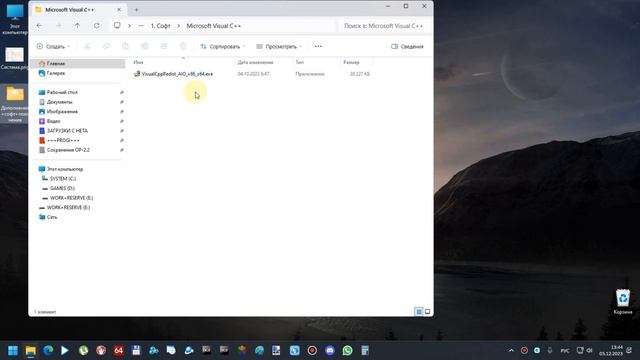This screenshot has width=640, height=360.
Task: Close the Microsoft Visual C++ tab
Action: [119, 9]
